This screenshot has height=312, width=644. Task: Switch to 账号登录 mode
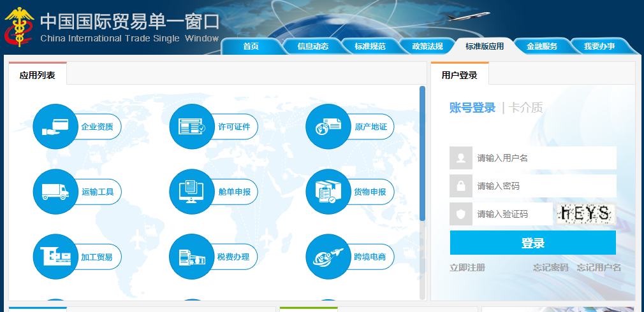click(472, 108)
